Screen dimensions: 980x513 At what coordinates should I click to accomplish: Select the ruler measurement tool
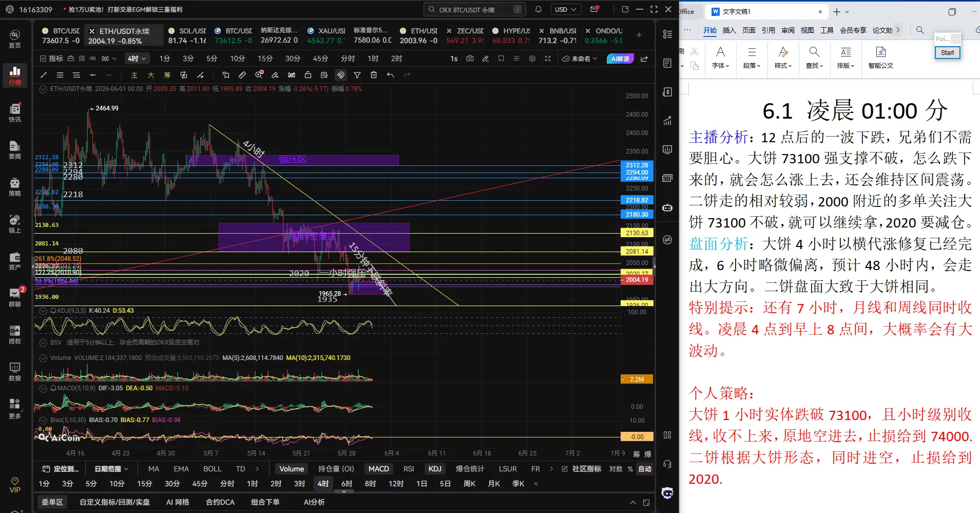242,75
